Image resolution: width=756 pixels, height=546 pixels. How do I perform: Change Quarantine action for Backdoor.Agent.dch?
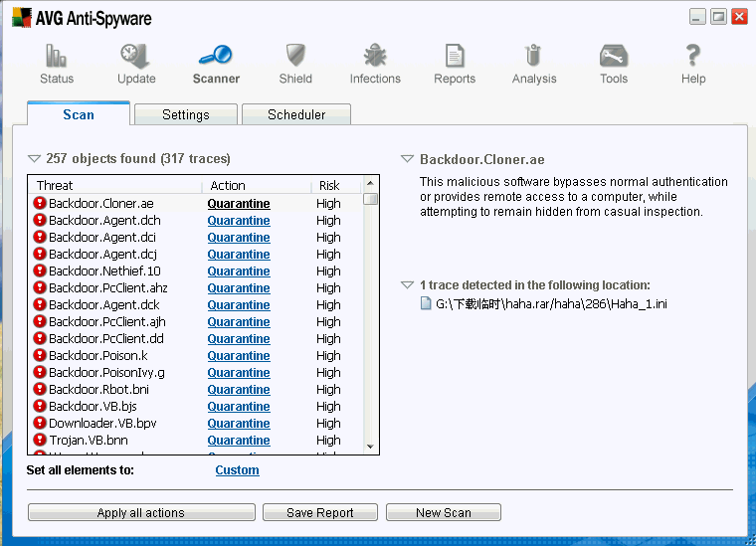(x=239, y=220)
